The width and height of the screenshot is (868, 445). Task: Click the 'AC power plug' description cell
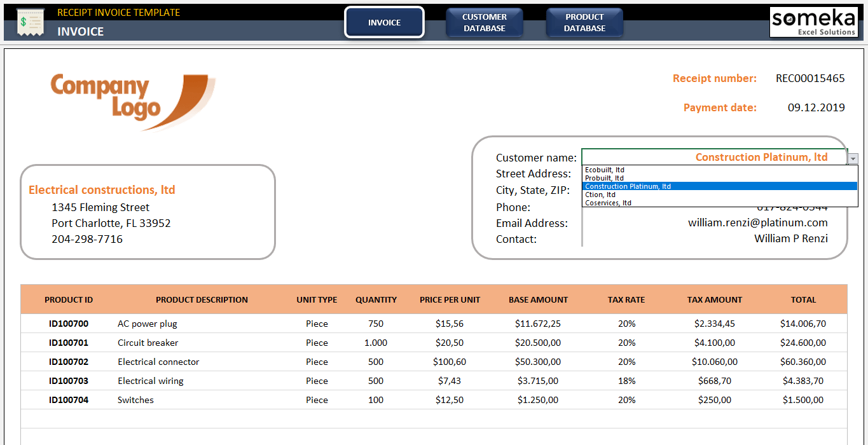pos(146,324)
